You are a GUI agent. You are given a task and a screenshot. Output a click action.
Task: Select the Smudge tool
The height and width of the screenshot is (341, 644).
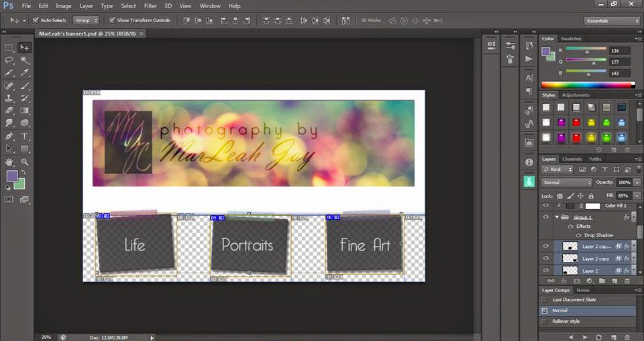pyautogui.click(x=9, y=123)
